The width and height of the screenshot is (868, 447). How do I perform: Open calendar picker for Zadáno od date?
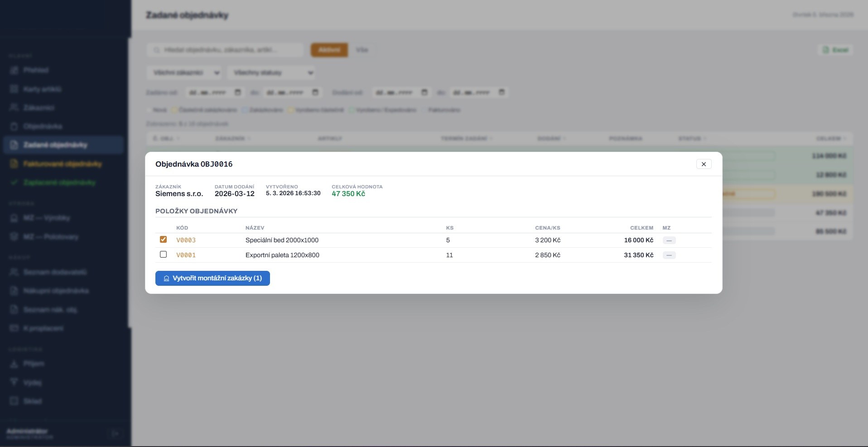tap(238, 92)
